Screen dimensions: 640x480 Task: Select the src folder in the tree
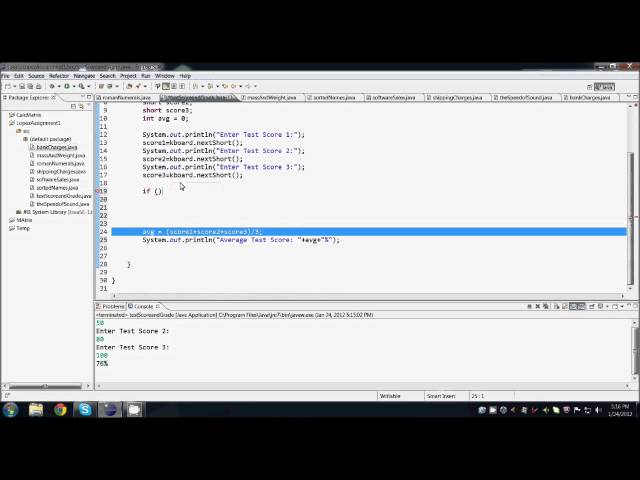coord(23,131)
